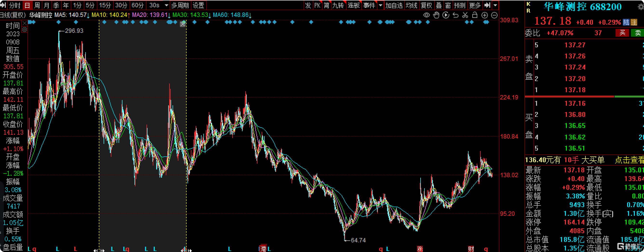The image size is (644, 252).
Task: Select the 月 monthly period tab
Action: [x=47, y=5]
